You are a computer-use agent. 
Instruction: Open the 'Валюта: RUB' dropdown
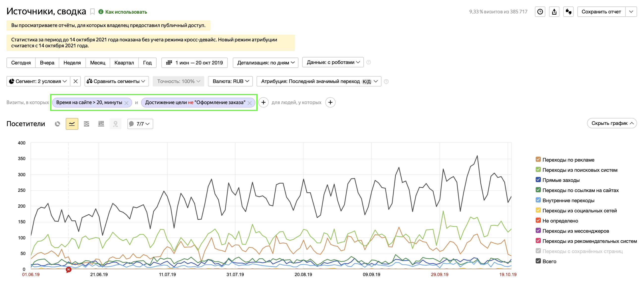[x=230, y=81]
